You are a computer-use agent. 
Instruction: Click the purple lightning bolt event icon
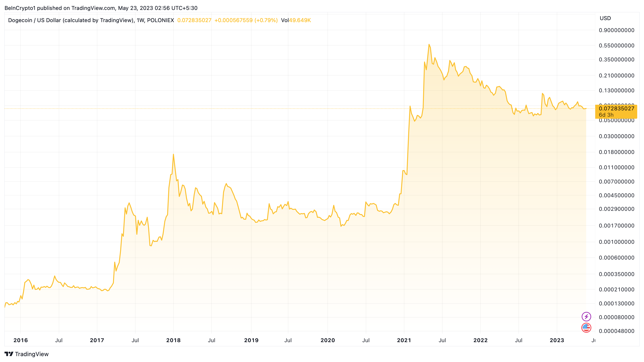click(x=586, y=317)
